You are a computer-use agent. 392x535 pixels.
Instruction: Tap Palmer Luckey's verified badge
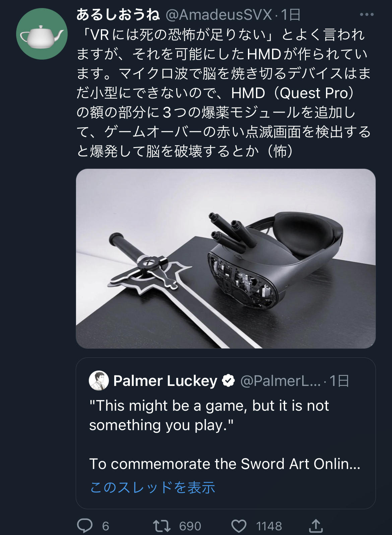click(228, 381)
